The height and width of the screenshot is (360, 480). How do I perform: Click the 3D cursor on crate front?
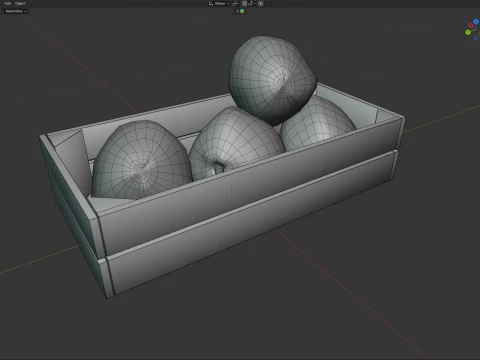tap(232, 192)
